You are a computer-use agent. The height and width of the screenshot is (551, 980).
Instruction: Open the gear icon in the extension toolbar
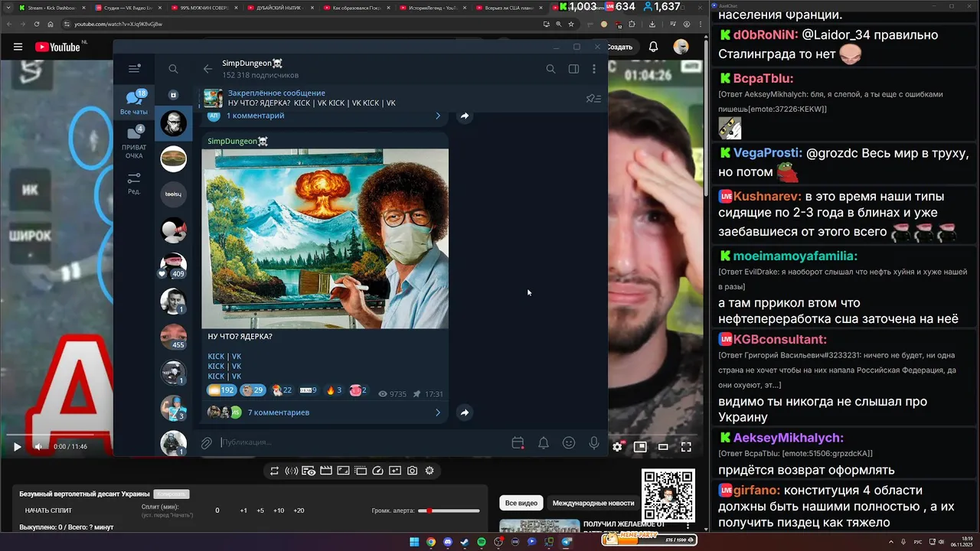[430, 471]
